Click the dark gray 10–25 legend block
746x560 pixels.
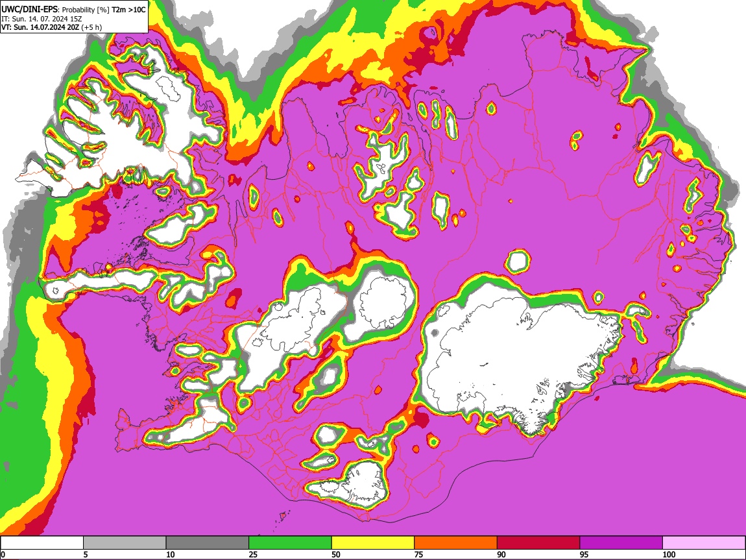pos(208,543)
